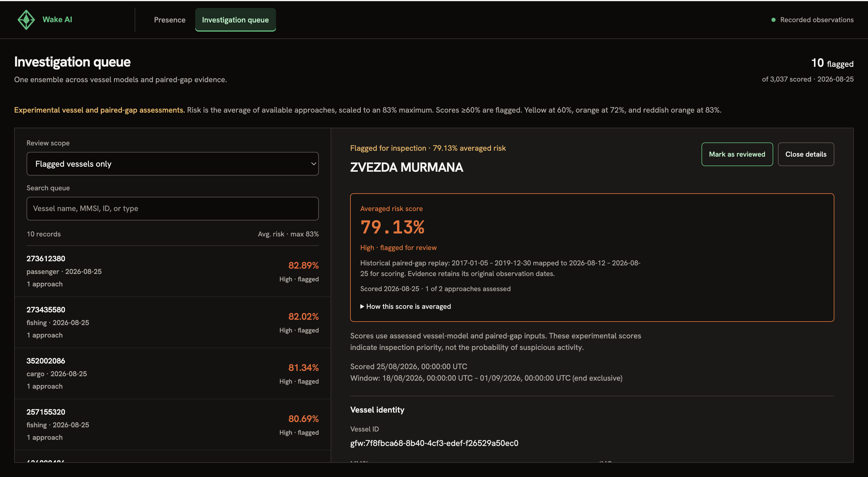Viewport: 868px width, 477px height.
Task: Switch to the Investigation queue tab
Action: [235, 20]
